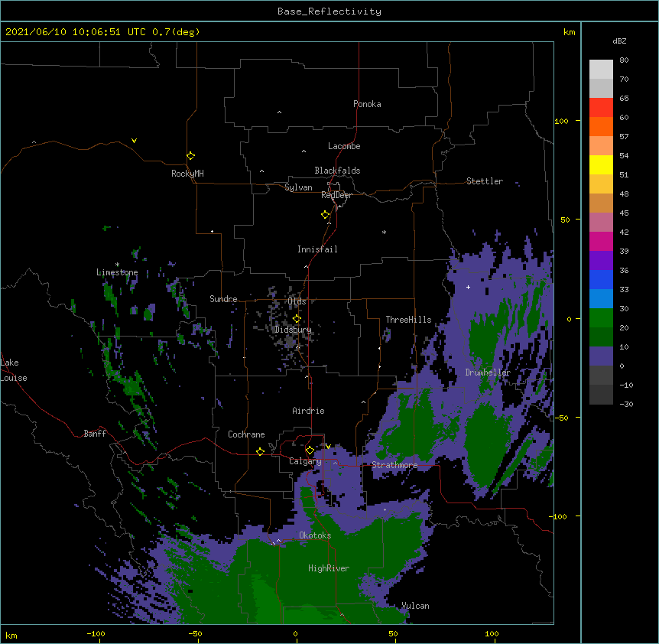Select the Olds town label
The height and width of the screenshot is (644, 659).
[297, 301]
